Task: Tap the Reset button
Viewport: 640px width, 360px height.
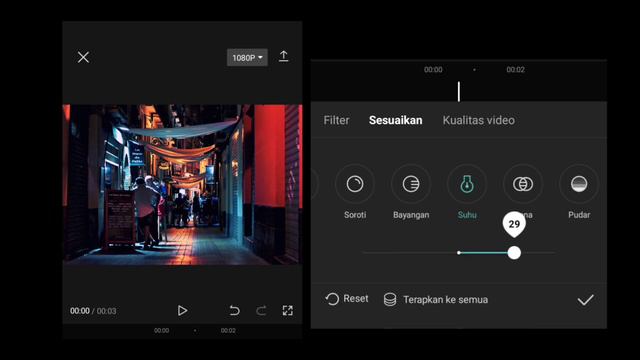Action: [347, 299]
